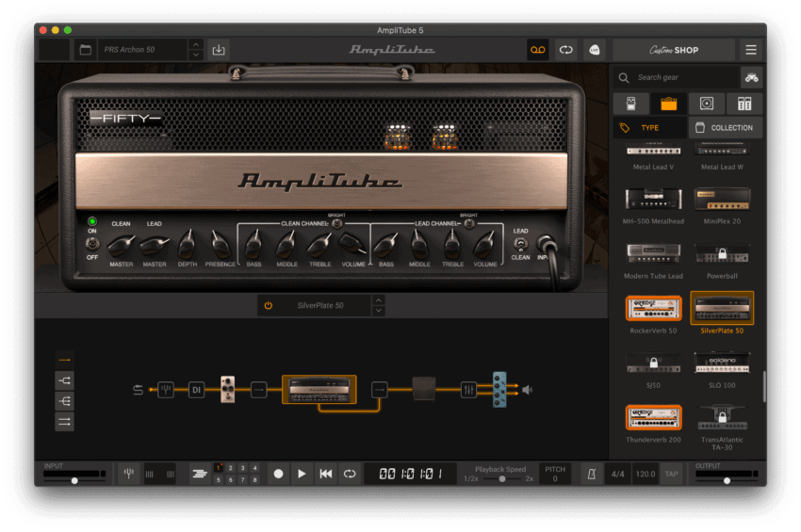Toggle the tape recorder icon
The height and width of the screenshot is (532, 801).
pyautogui.click(x=538, y=50)
